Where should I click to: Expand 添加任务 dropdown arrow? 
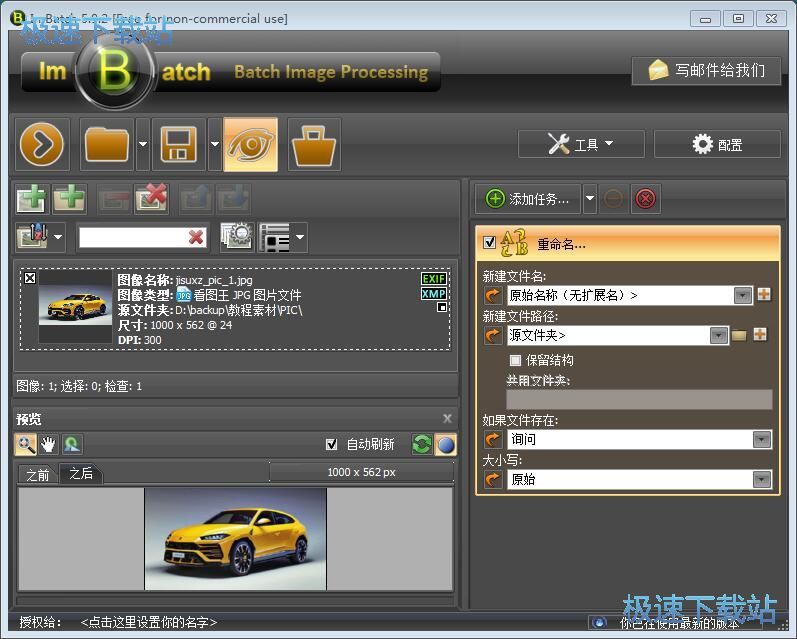pos(590,199)
